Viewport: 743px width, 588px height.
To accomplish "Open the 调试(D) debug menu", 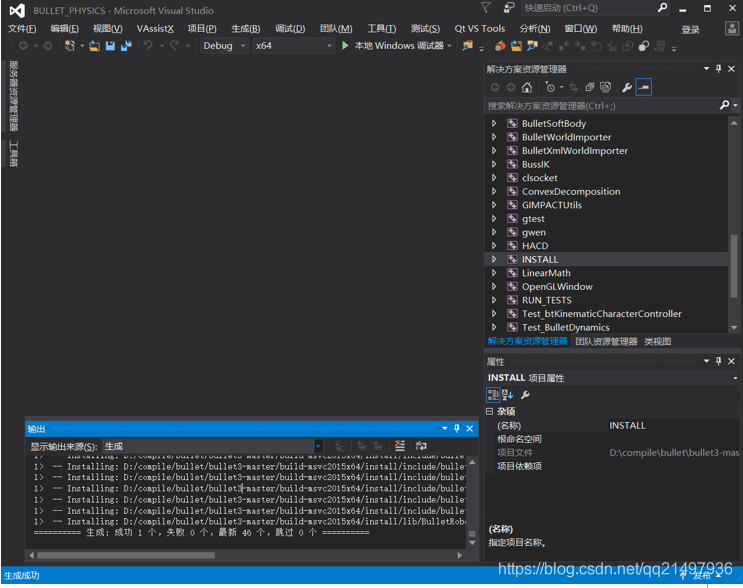I will coord(290,29).
